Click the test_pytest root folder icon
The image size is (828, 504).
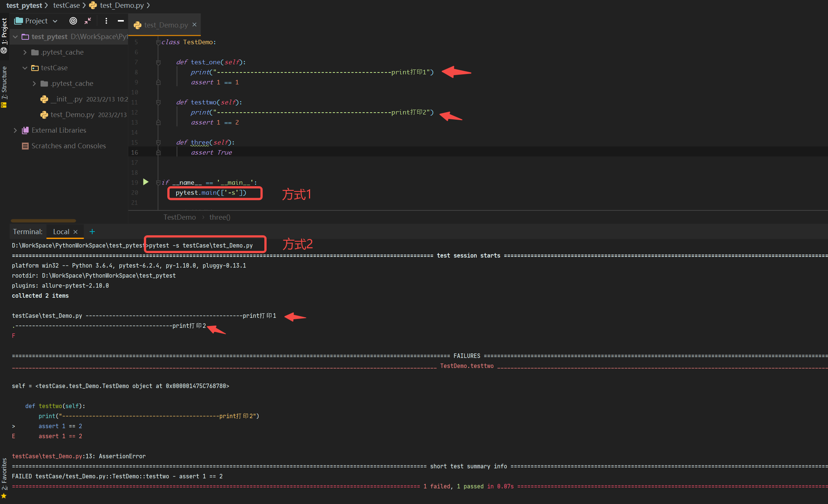pyautogui.click(x=25, y=36)
